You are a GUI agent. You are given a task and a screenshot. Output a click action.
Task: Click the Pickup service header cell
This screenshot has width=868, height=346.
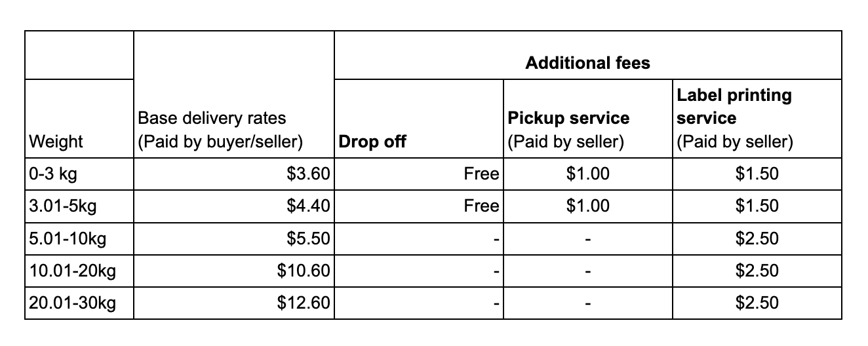tap(588, 119)
